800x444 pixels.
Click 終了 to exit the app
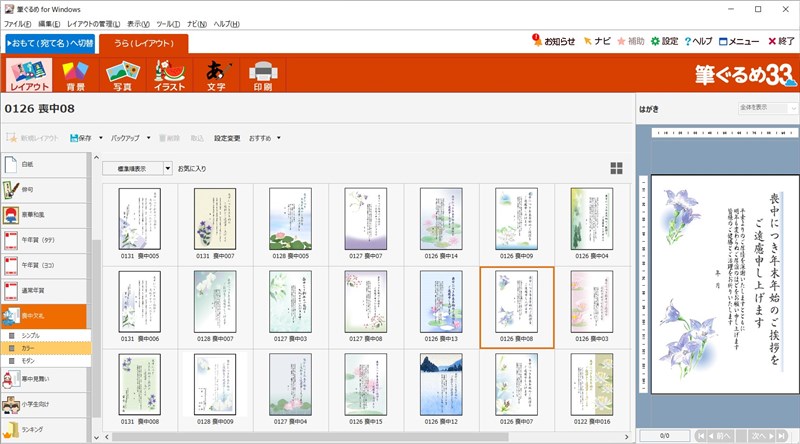(x=781, y=41)
